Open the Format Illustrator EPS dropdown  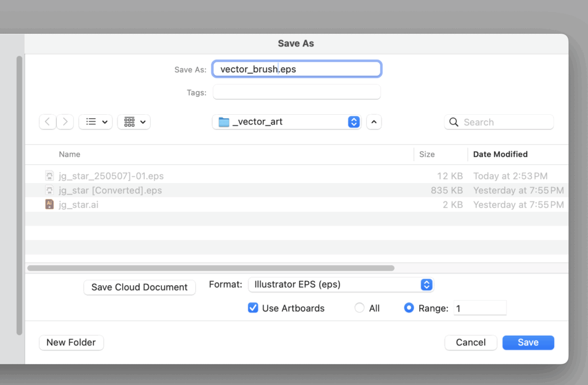[341, 285]
